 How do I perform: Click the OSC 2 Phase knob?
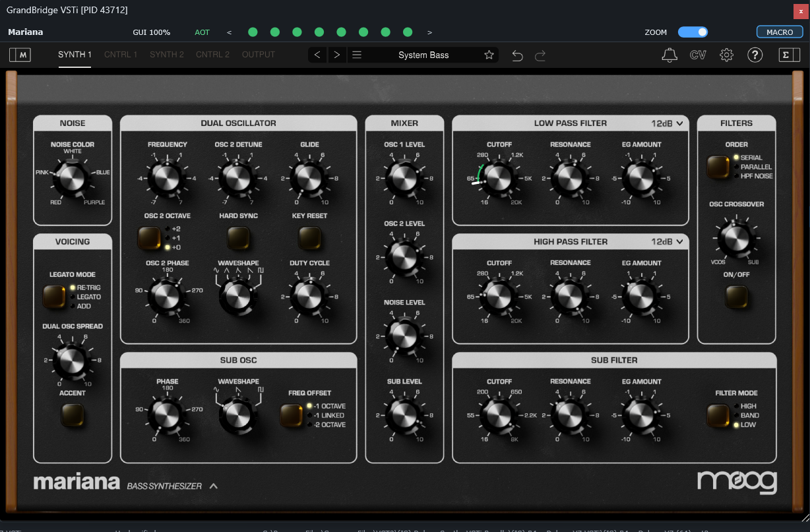pyautogui.click(x=168, y=297)
